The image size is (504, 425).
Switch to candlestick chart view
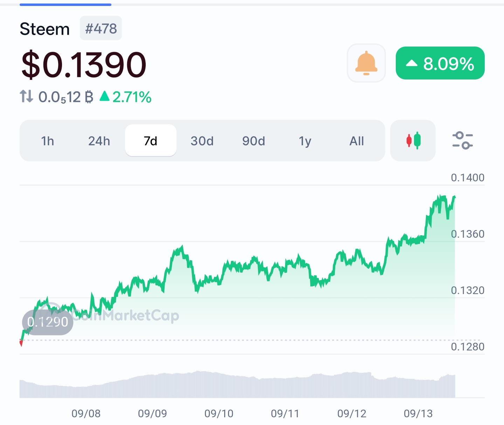pyautogui.click(x=413, y=141)
